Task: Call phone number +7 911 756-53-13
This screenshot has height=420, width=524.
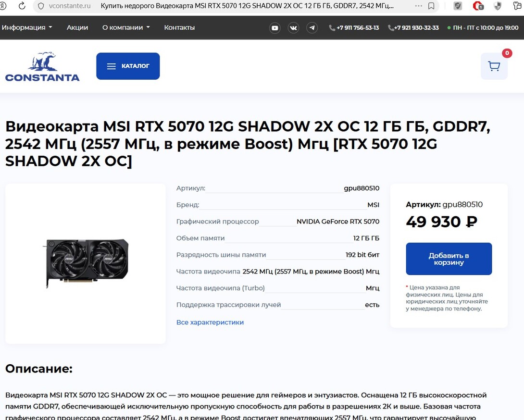Action: pos(354,28)
